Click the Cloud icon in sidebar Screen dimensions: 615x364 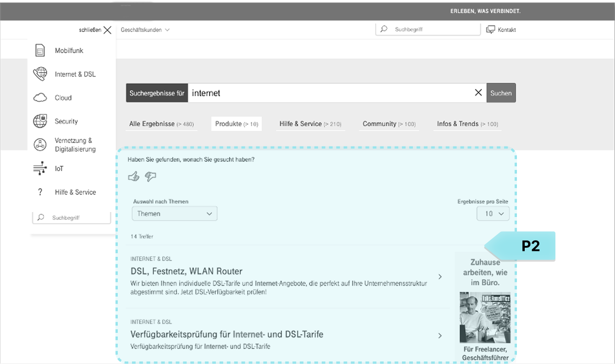(40, 98)
